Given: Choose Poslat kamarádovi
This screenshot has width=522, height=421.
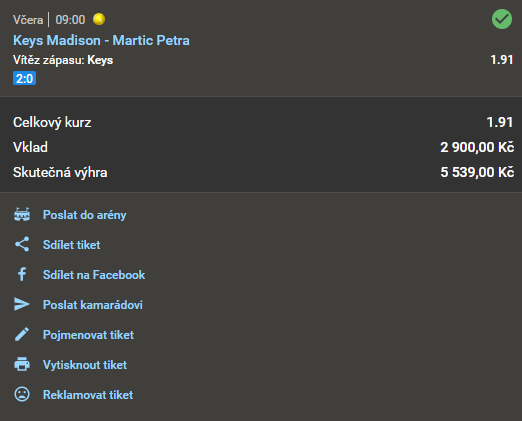Looking at the screenshot, I should pyautogui.click(x=93, y=305).
